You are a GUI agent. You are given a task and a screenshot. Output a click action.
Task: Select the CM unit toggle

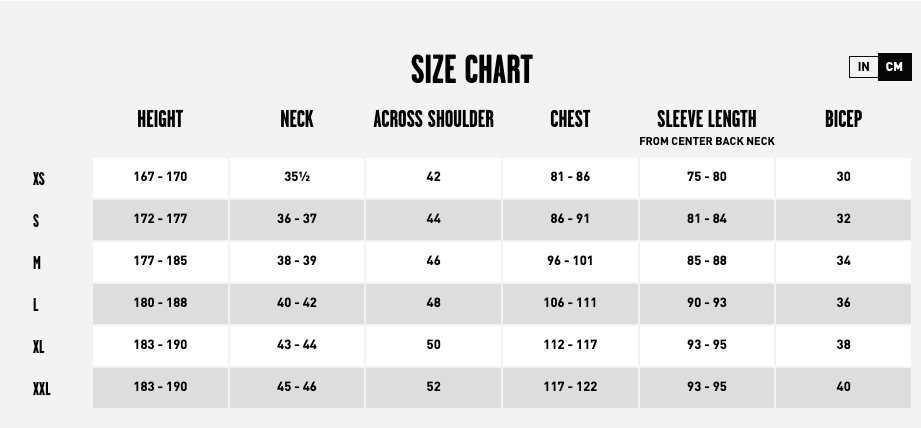click(x=894, y=67)
